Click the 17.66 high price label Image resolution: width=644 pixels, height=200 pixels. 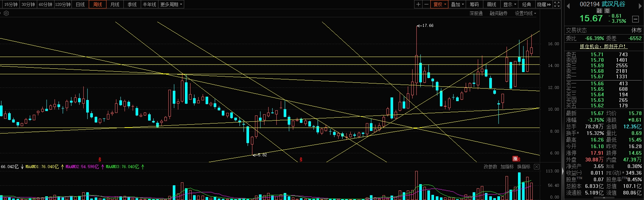point(428,26)
